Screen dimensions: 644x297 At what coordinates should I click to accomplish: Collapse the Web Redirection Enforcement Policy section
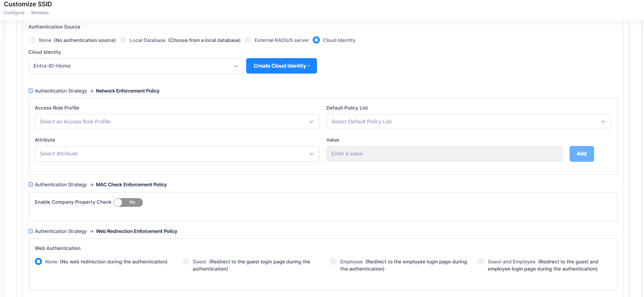click(x=31, y=231)
